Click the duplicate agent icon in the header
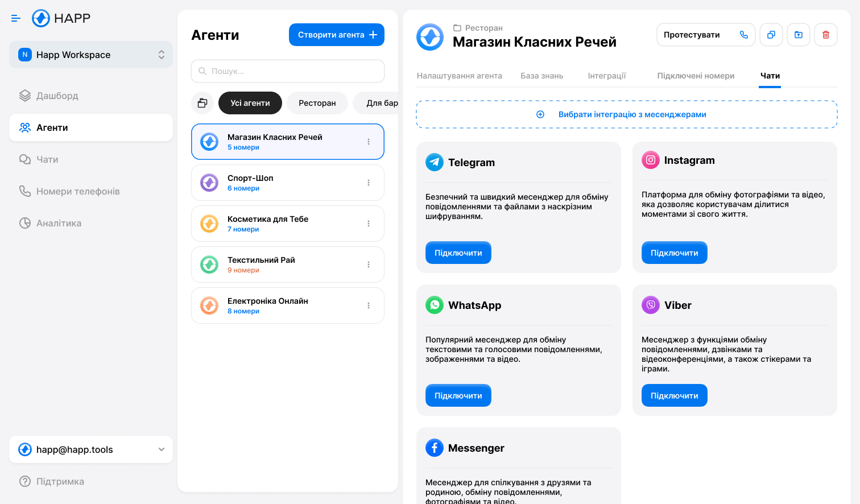The width and height of the screenshot is (860, 504). tap(771, 35)
